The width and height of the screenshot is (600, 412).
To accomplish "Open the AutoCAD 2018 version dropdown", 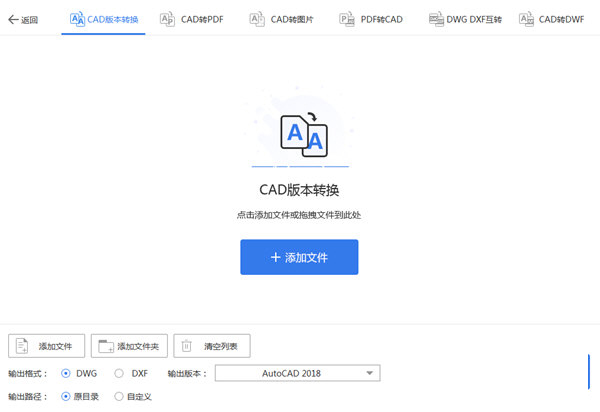I will tap(297, 373).
